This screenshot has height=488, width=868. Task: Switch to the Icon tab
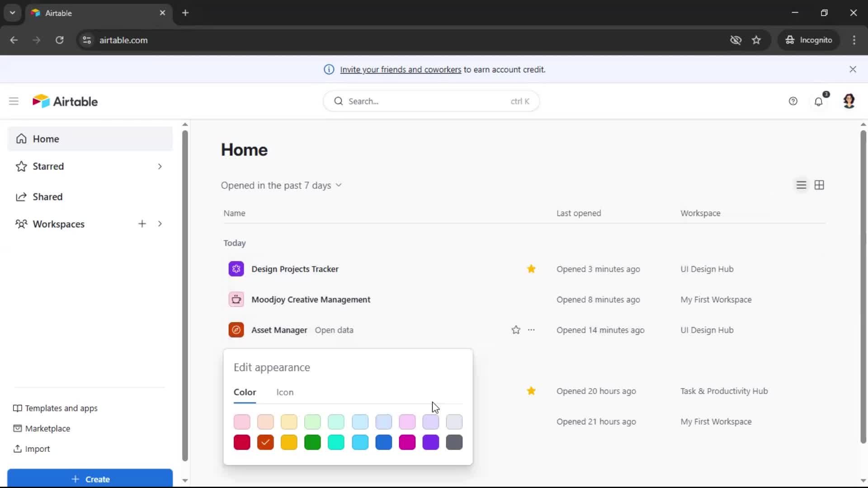tap(285, 392)
